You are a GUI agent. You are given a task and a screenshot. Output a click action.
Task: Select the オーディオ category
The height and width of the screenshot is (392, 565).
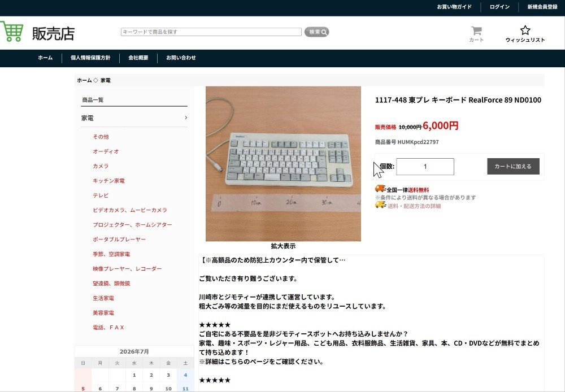(x=106, y=151)
